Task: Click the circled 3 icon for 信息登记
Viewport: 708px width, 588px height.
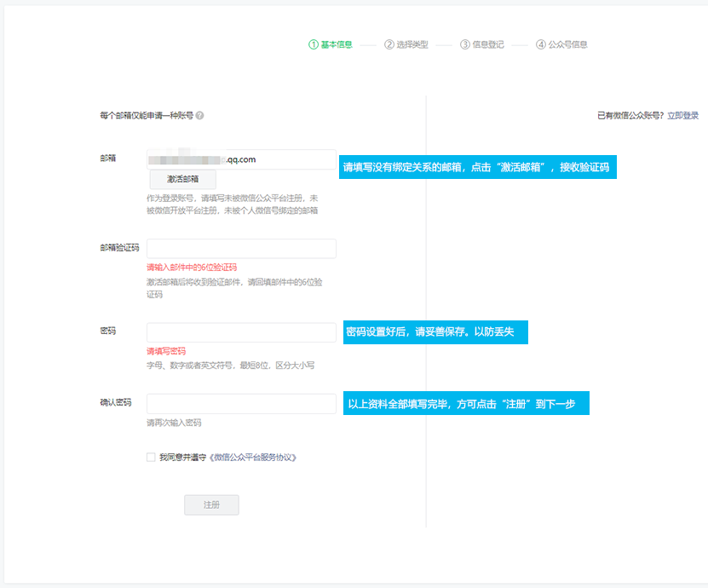Action: [465, 44]
